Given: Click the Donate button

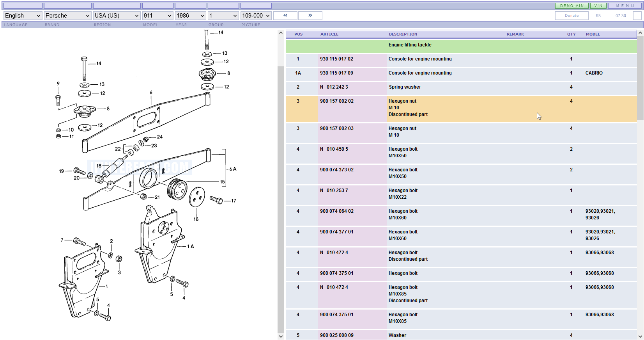Looking at the screenshot, I should 571,16.
